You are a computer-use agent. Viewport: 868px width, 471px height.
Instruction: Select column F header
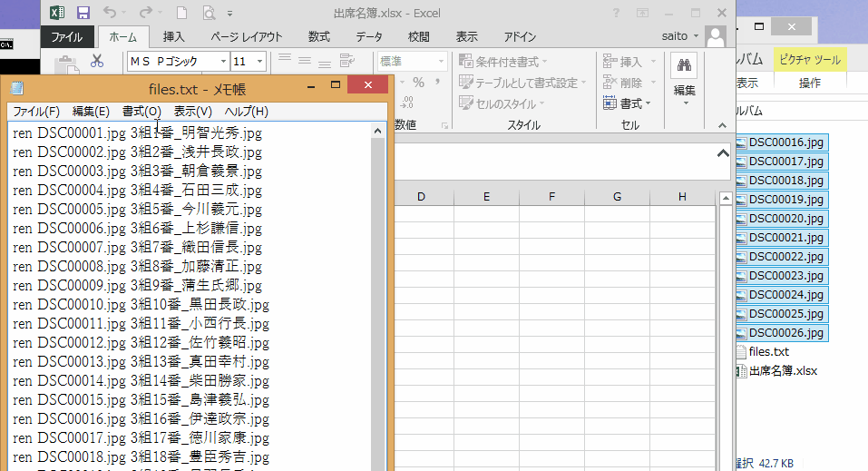tap(552, 197)
